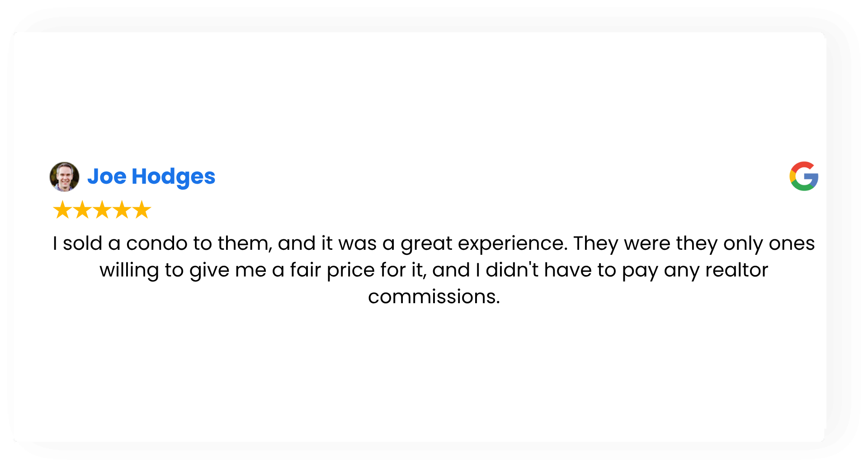The image size is (868, 467).
Task: Click the words "fair price" in review
Action: 332,270
